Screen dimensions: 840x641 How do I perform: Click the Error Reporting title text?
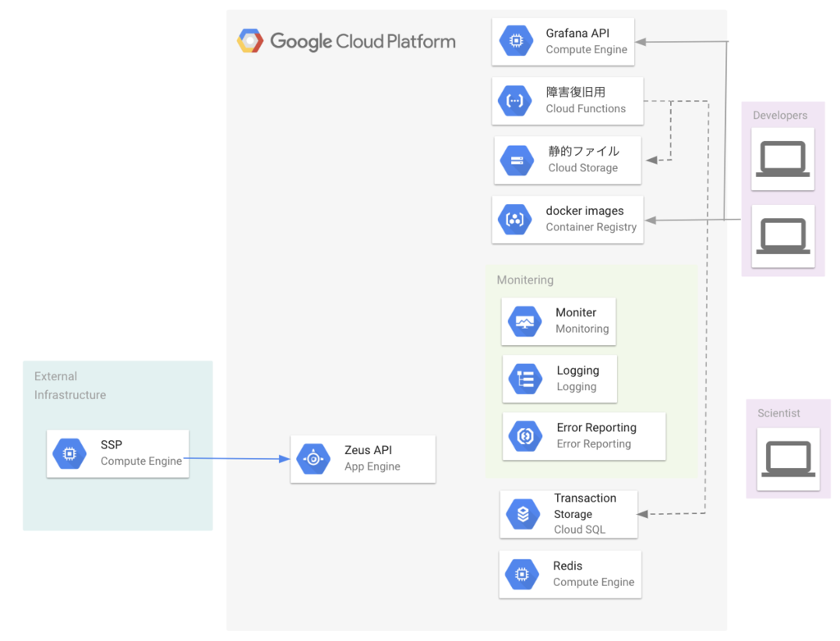click(596, 428)
